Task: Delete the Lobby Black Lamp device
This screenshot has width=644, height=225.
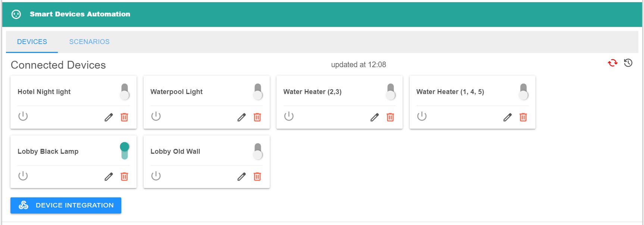Action: pyautogui.click(x=124, y=176)
